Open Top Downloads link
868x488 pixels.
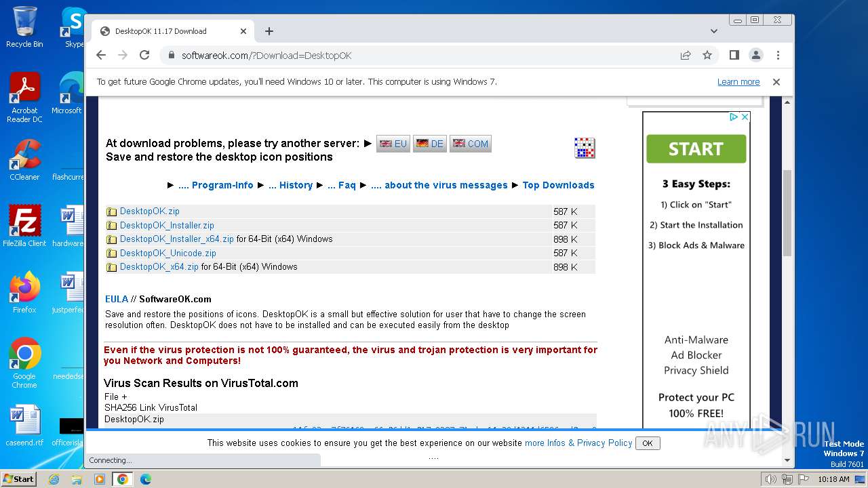click(x=558, y=185)
